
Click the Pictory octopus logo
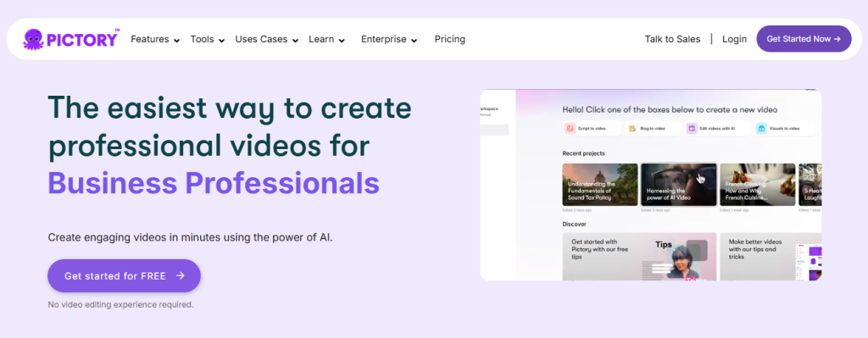(32, 39)
